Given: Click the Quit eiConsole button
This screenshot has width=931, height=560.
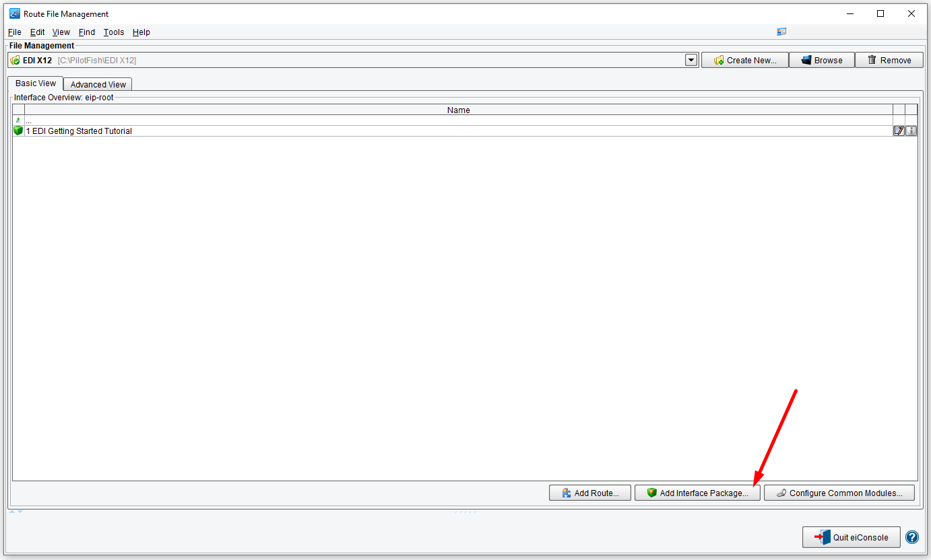Looking at the screenshot, I should pos(851,537).
